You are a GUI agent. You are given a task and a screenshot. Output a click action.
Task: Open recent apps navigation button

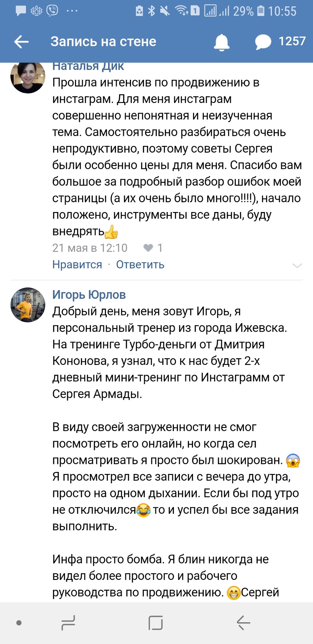pos(68,623)
